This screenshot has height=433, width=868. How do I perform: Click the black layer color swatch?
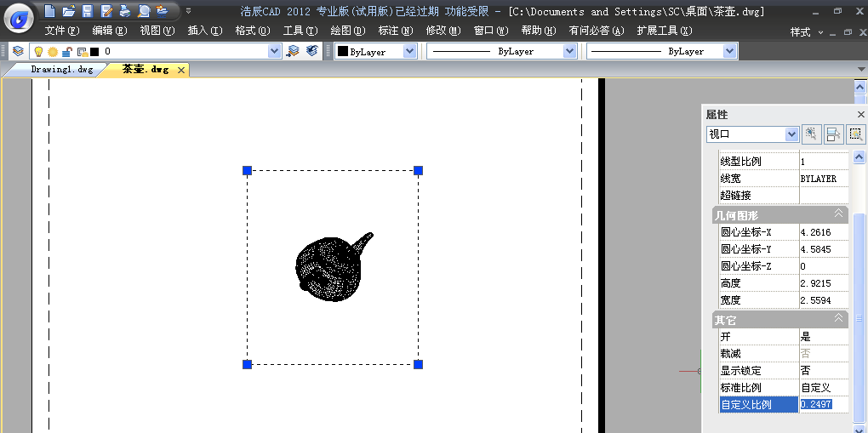click(94, 51)
